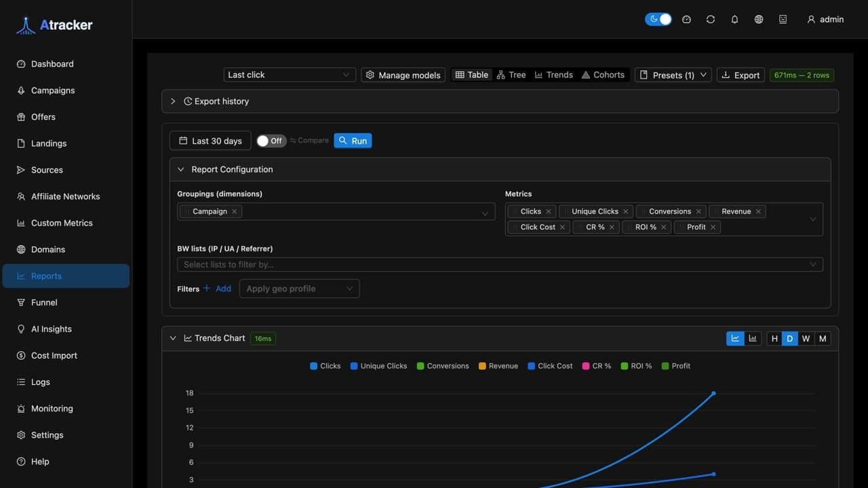
Task: Open Custom Metrics page
Action: (x=66, y=222)
